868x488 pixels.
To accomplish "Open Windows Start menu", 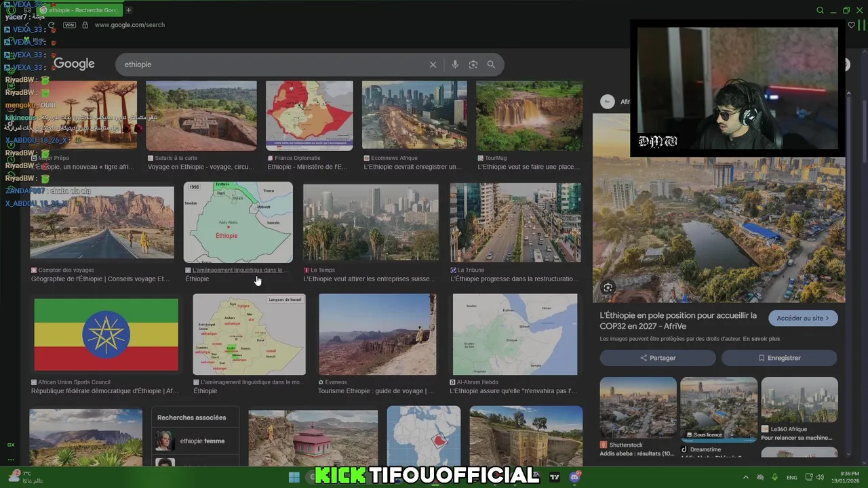I will [294, 477].
